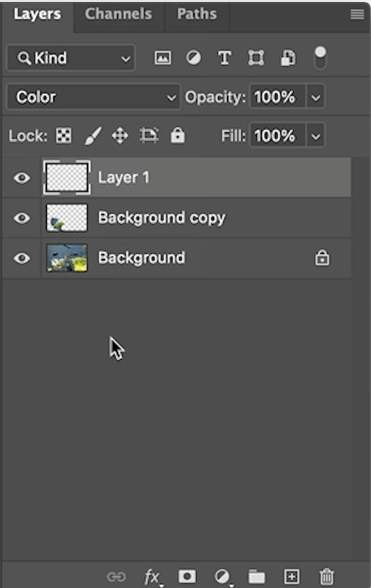The image size is (371, 588).
Task: Filter for smart objects icon
Action: click(x=288, y=58)
